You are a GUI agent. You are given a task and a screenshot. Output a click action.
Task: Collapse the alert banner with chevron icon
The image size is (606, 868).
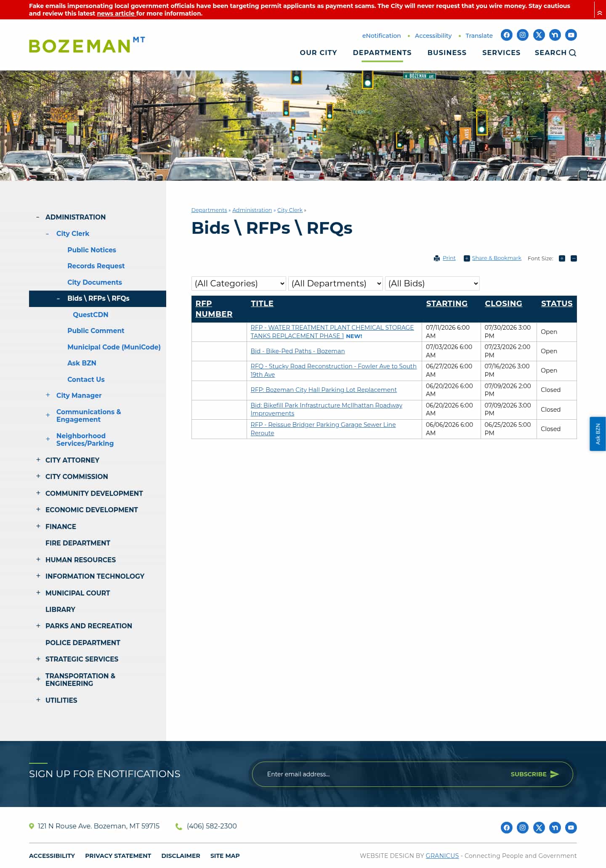(600, 13)
